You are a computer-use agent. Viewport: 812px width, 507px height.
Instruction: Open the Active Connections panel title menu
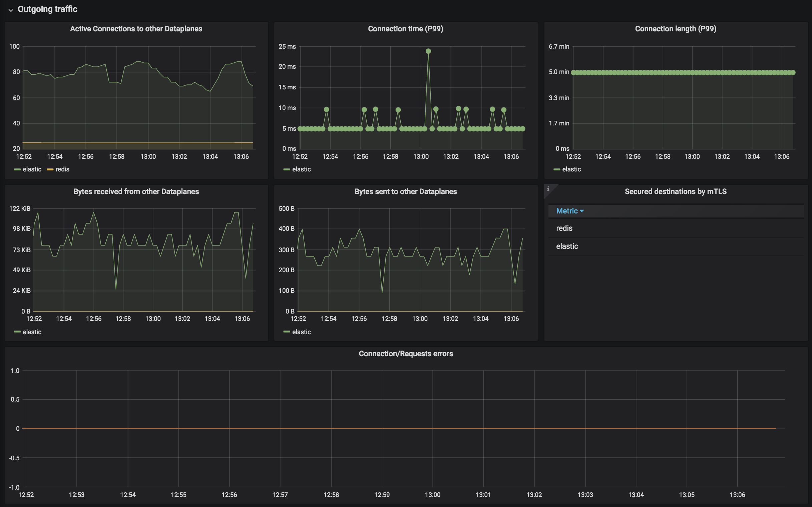point(136,29)
